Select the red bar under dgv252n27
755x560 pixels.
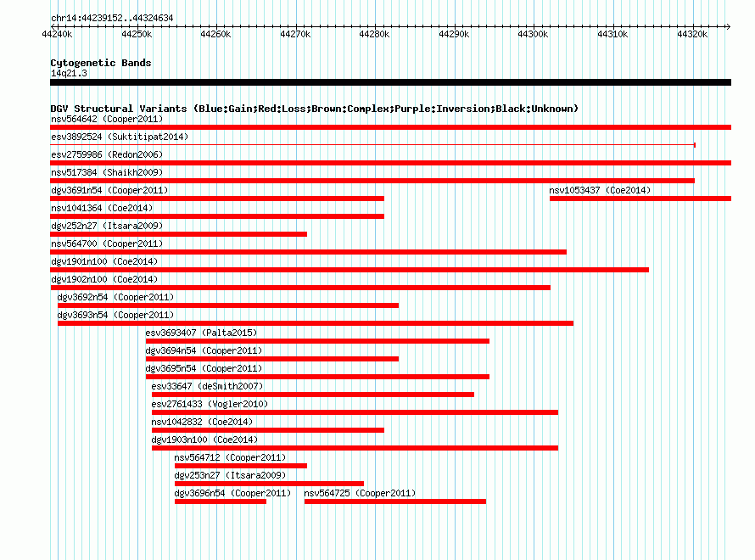179,234
